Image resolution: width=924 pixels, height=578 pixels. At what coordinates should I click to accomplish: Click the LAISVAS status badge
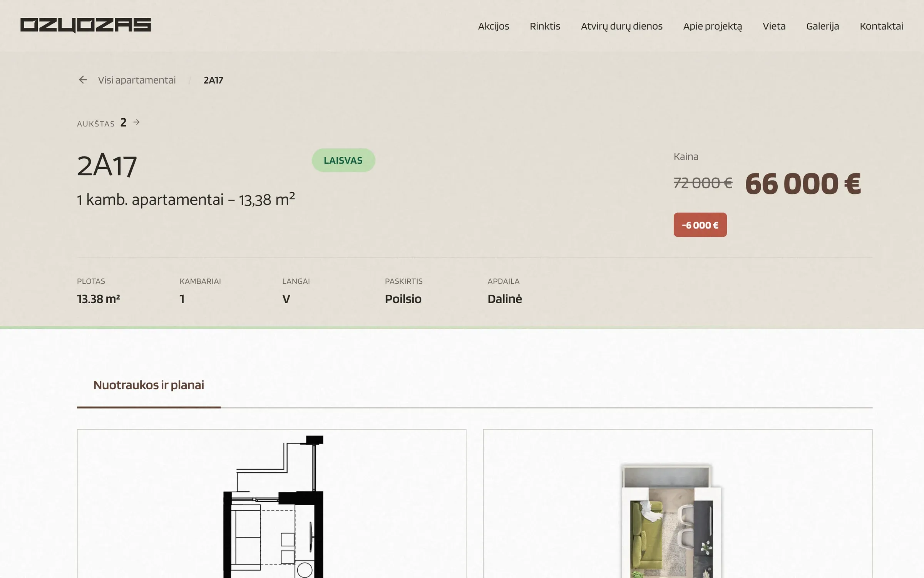(x=343, y=160)
